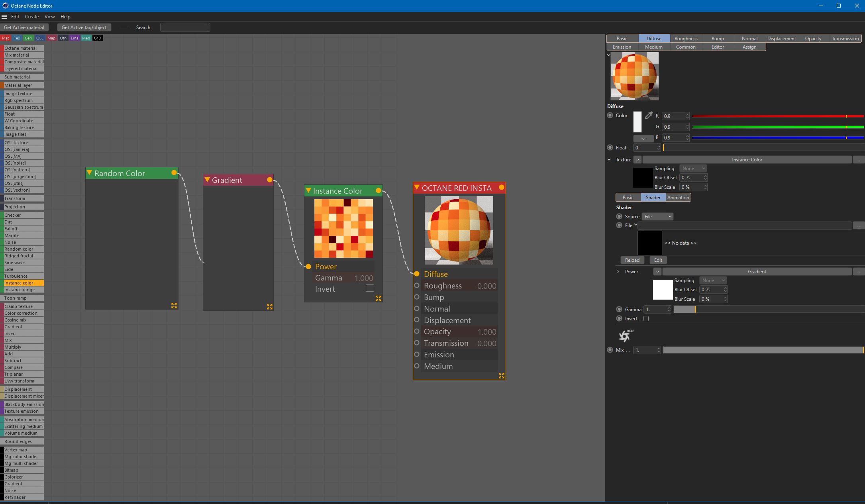The height and width of the screenshot is (504, 865).
Task: Click Get Active material button
Action: [x=24, y=27]
